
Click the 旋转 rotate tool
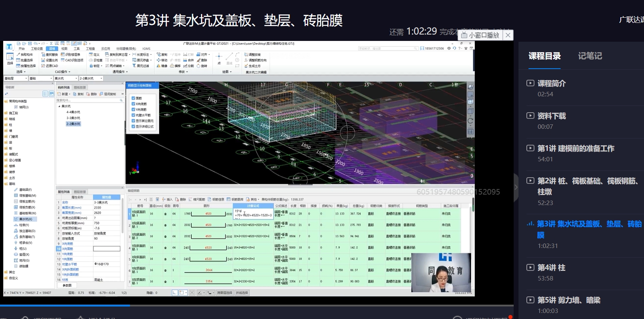pyautogui.click(x=202, y=66)
